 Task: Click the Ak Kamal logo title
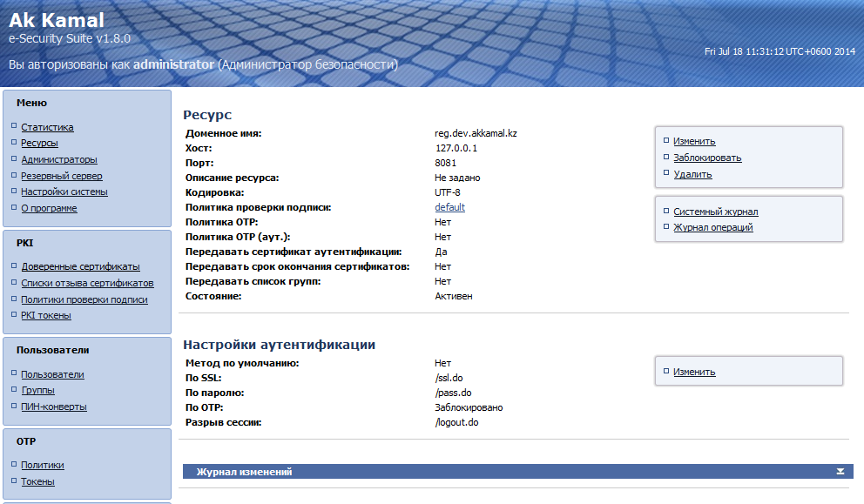57,20
